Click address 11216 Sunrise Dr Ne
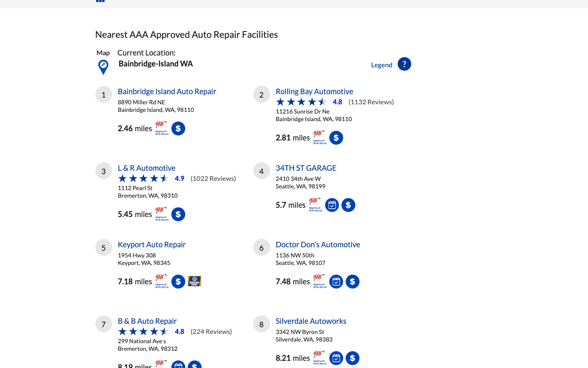Viewport: 588px width, 368px height. (x=302, y=111)
